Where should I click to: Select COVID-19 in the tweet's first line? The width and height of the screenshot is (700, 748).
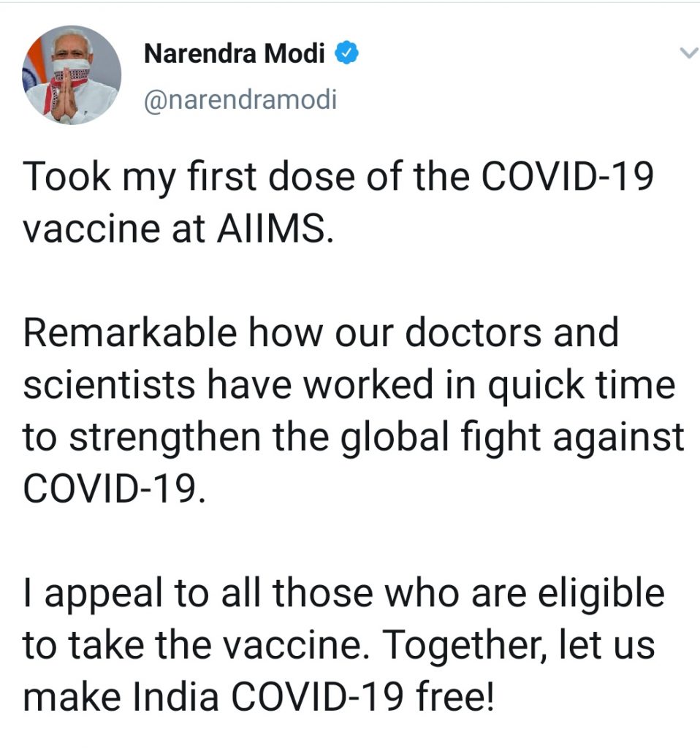click(567, 177)
